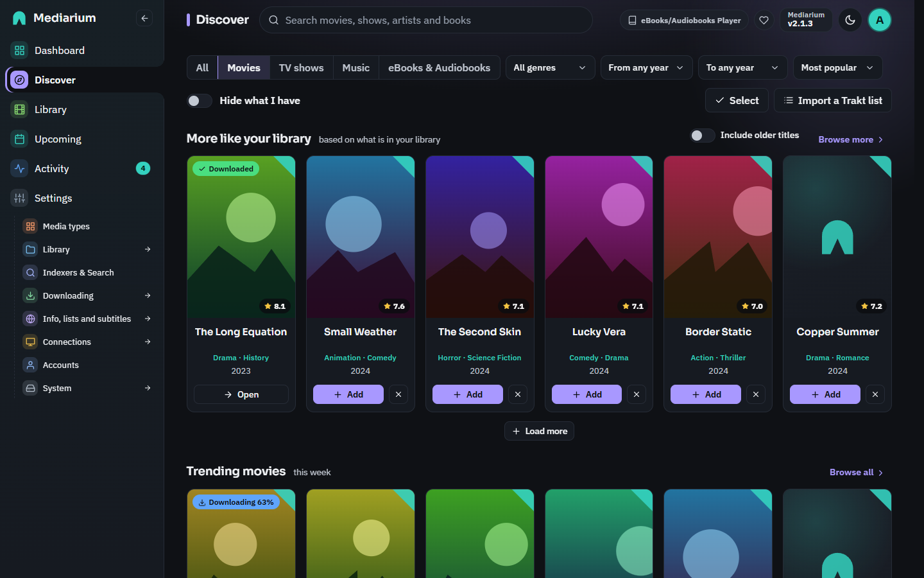Screen dimensions: 924x578
Task: Open Indexers & Search settings icon
Action: point(30,272)
